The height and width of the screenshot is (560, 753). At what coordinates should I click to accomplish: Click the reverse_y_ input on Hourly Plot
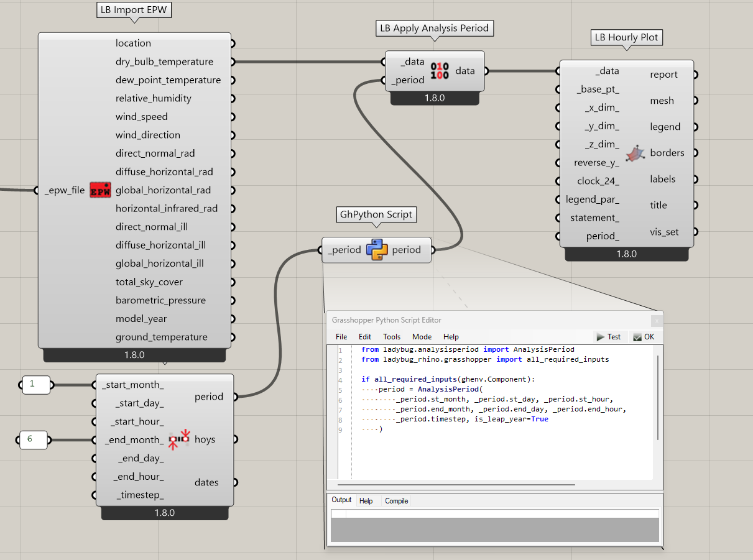596,163
